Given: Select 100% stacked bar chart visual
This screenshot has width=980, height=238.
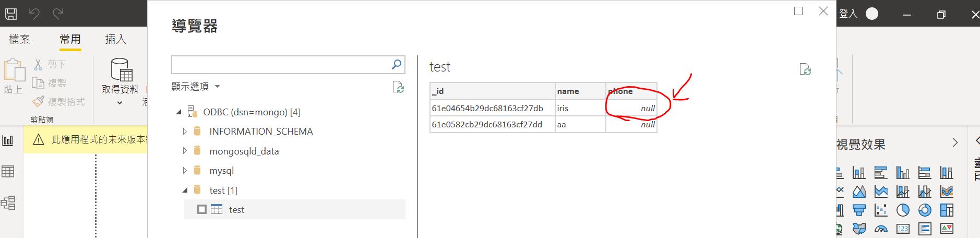Looking at the screenshot, I should point(925,172).
